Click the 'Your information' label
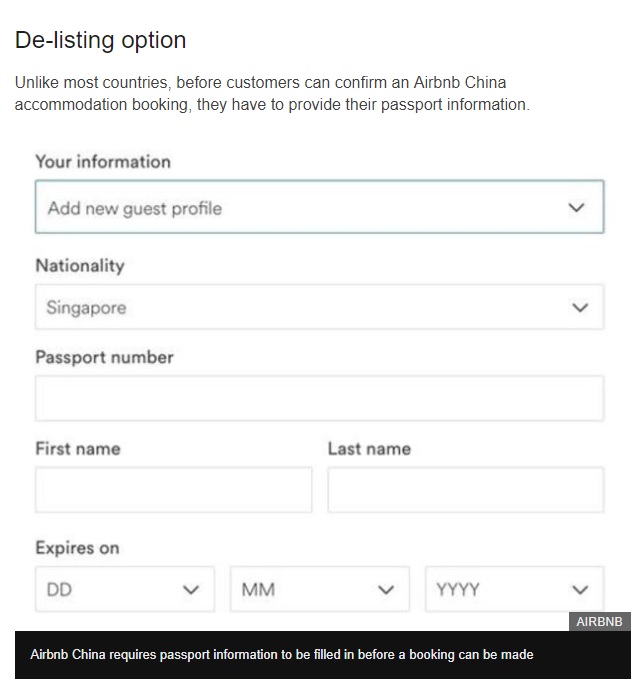638x699 pixels. point(103,162)
